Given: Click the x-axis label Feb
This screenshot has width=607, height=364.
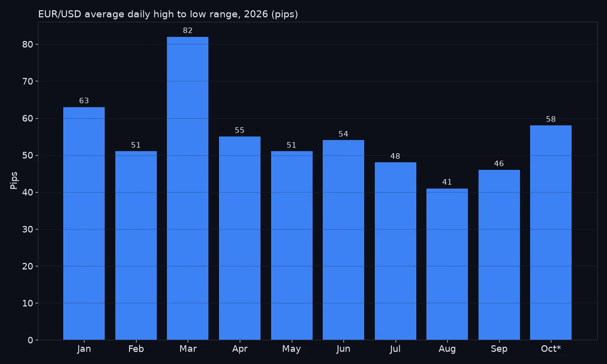Looking at the screenshot, I should tap(136, 349).
